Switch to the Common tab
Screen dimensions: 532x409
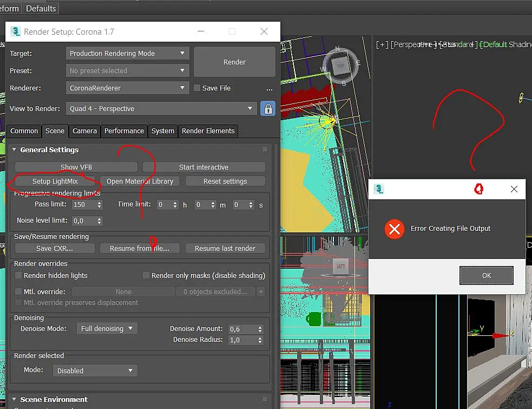point(24,131)
